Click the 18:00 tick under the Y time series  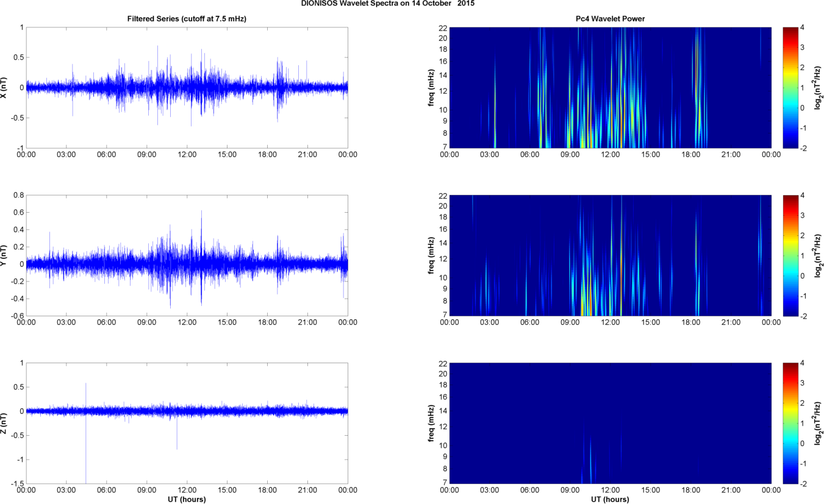(267, 322)
